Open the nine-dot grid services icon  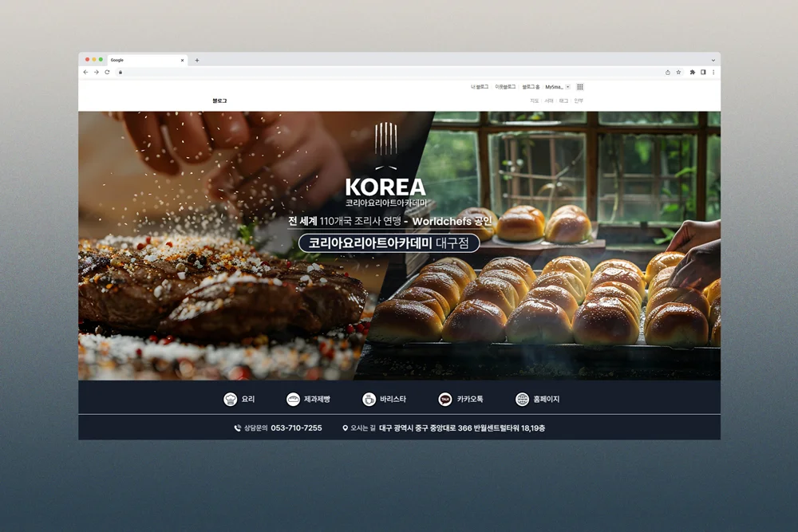click(579, 87)
